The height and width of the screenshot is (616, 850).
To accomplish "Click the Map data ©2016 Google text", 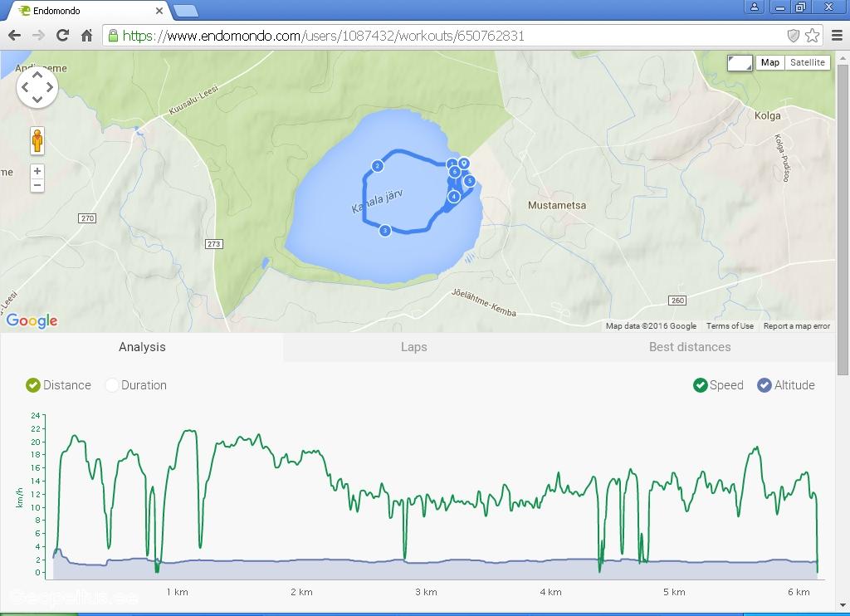I will (x=651, y=326).
